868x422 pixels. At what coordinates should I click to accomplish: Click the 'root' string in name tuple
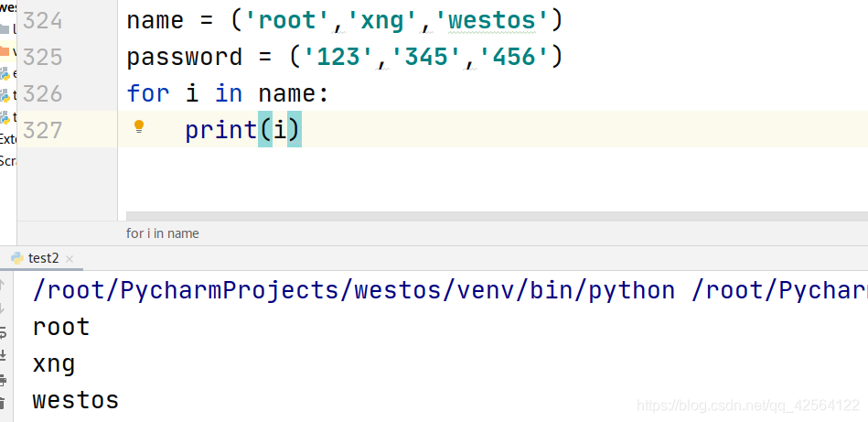tap(287, 21)
